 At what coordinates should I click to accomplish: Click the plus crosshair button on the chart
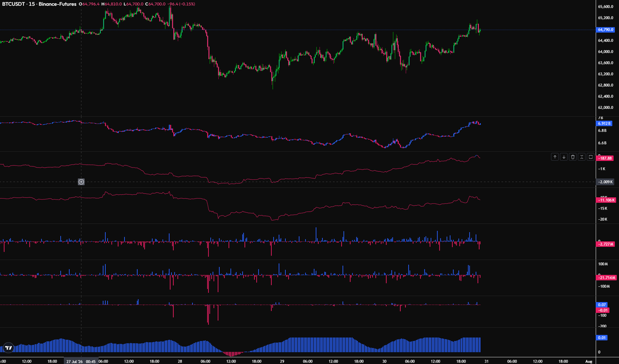point(81,181)
